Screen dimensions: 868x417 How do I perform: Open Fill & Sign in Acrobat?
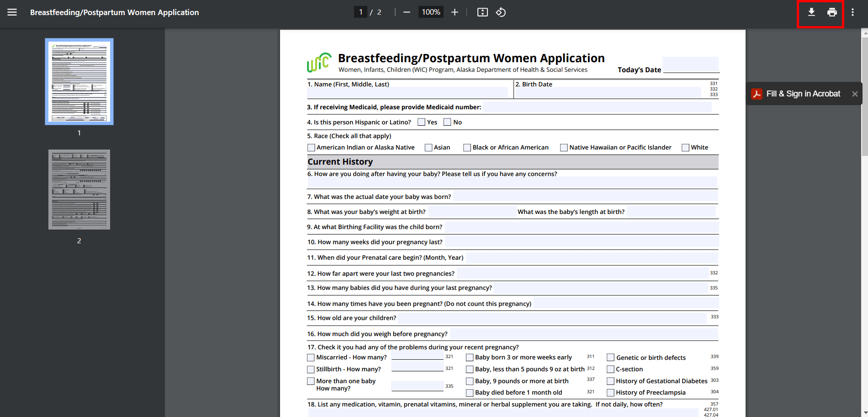(796, 94)
